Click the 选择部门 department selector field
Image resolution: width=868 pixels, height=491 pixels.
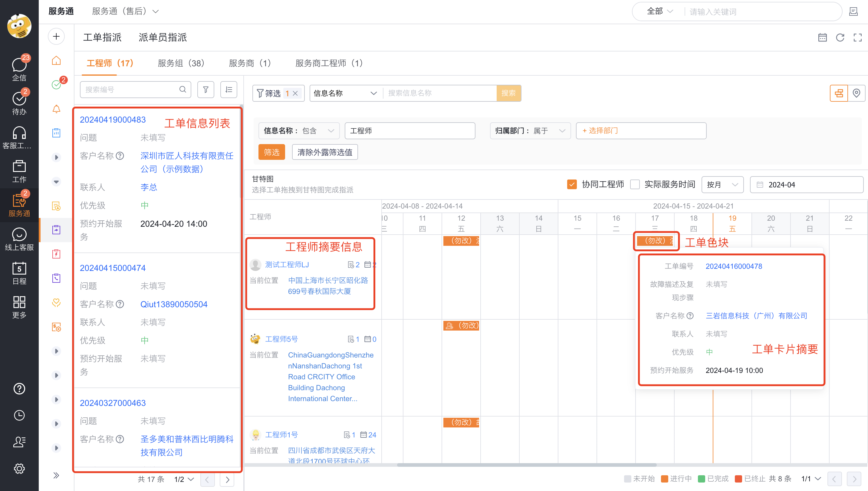641,131
